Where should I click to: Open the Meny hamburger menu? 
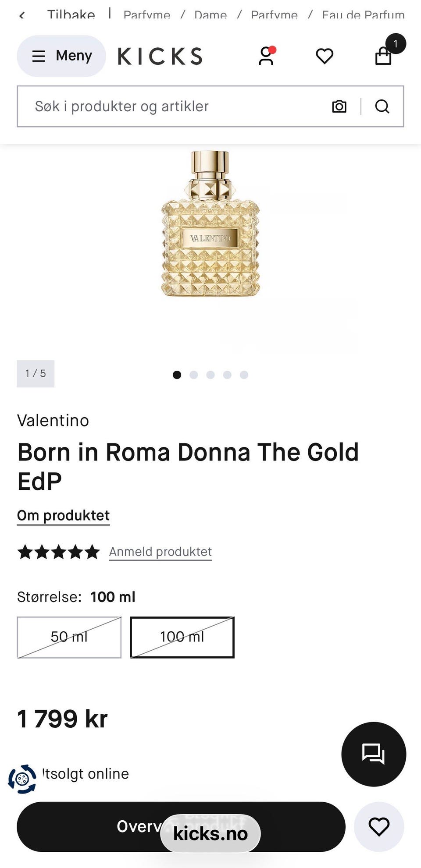[x=61, y=56]
